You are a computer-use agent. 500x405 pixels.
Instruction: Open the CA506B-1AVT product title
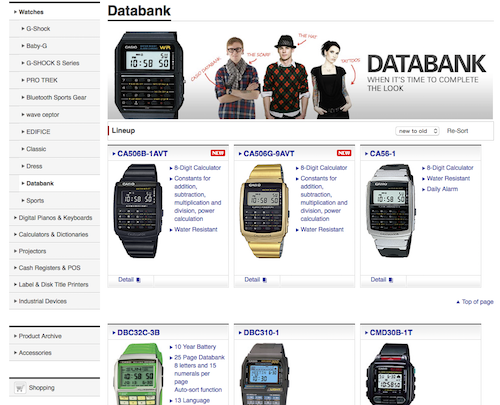point(142,154)
